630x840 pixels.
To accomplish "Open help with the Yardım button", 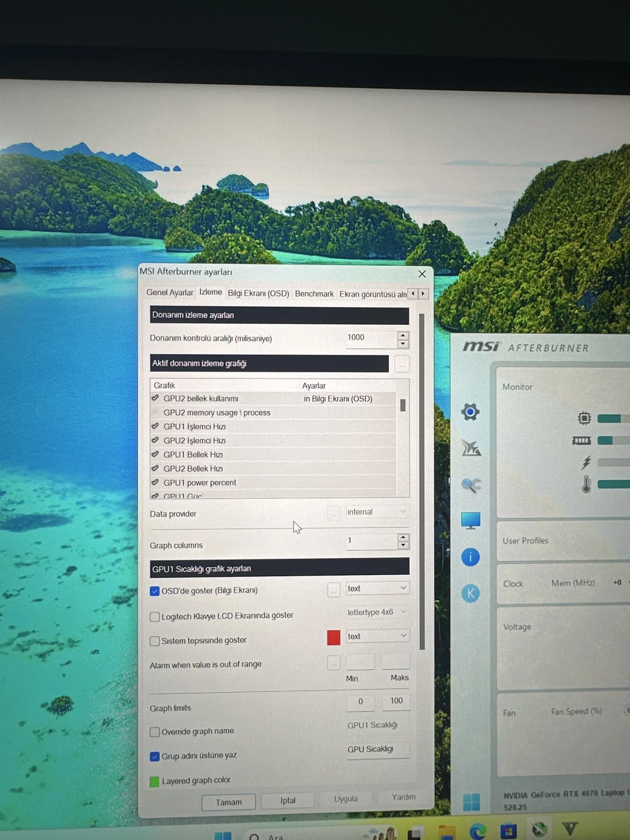I will point(403,797).
